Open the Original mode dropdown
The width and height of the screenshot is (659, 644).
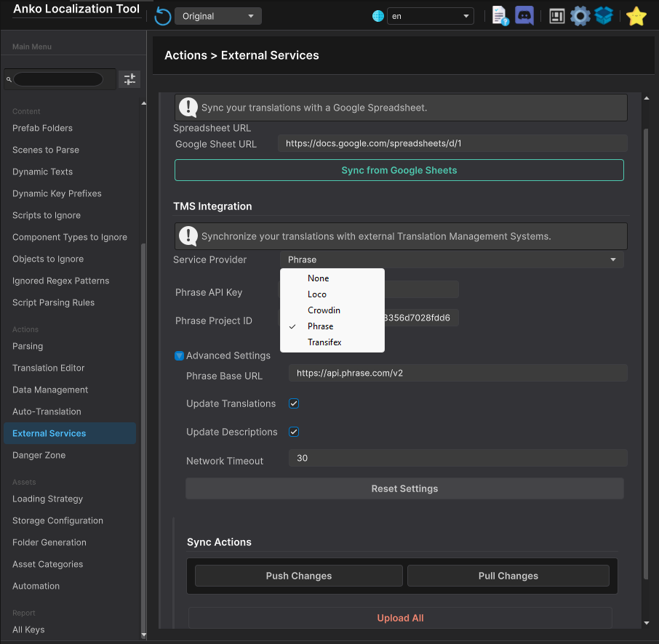click(217, 16)
